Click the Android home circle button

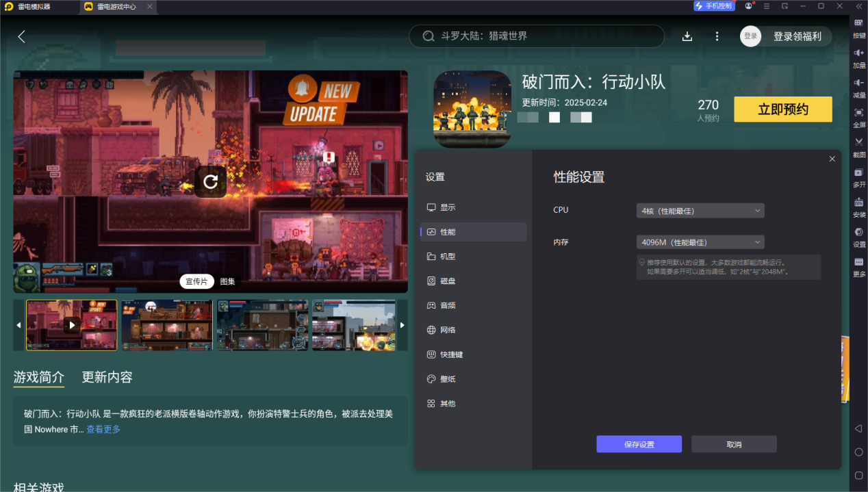pos(858,452)
